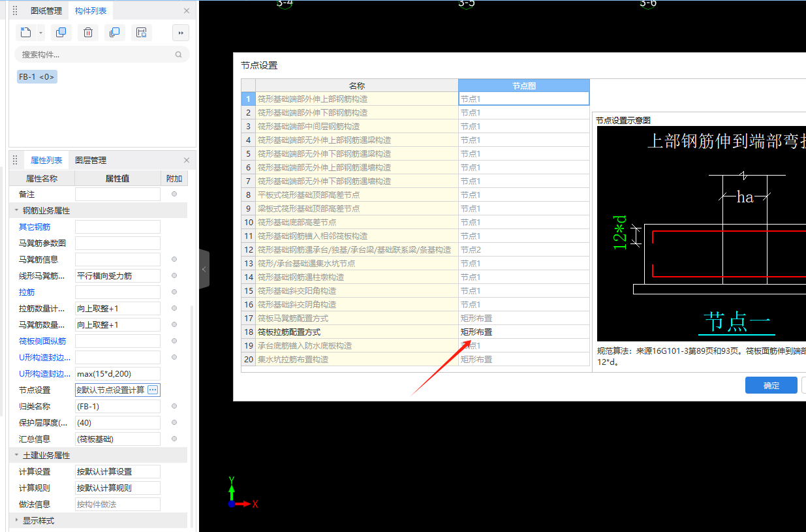Screen dimensions: 806x532
Task: Click the 做法信息 按构件做法 field
Action: (x=117, y=504)
